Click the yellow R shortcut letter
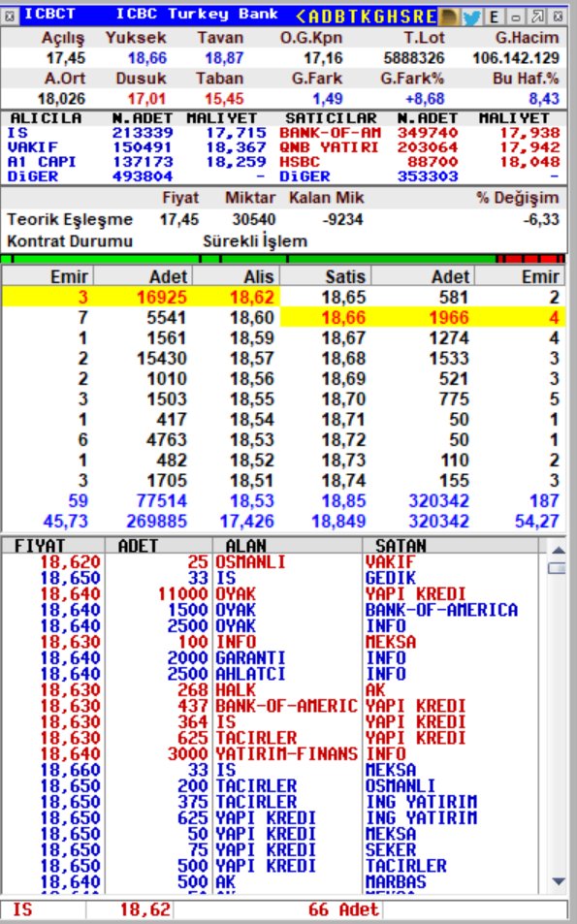 point(417,16)
